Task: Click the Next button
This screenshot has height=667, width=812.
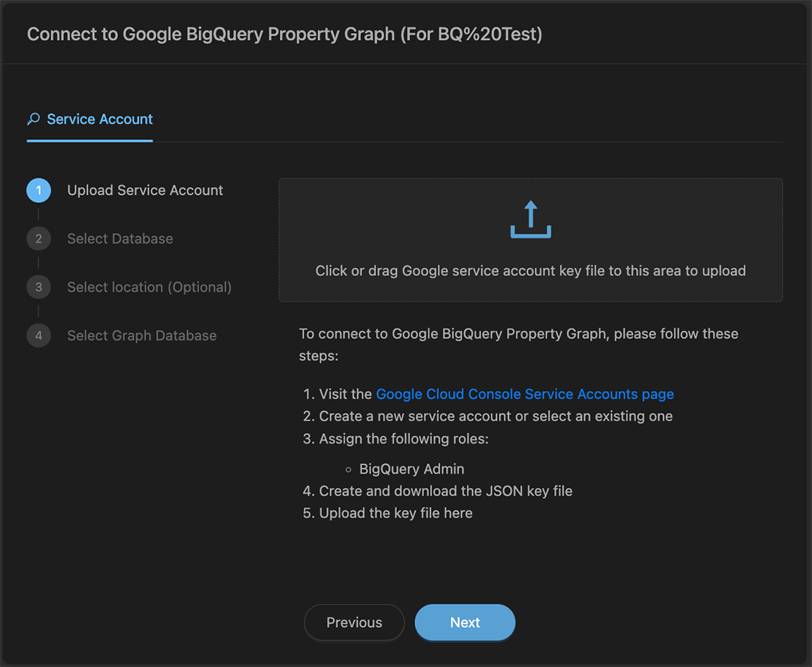Action: tap(465, 623)
